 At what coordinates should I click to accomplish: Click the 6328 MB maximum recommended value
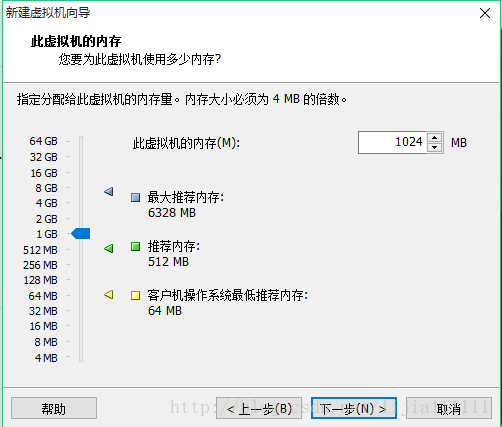click(x=172, y=213)
